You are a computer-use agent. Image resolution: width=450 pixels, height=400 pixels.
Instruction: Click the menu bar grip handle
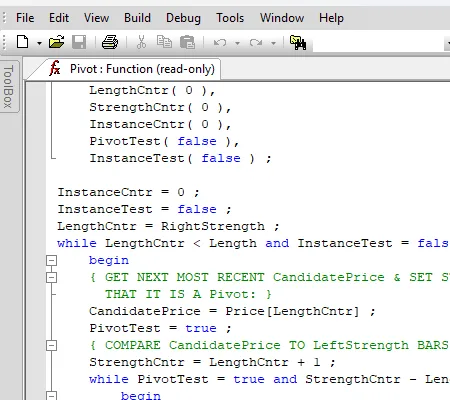(x=4, y=17)
